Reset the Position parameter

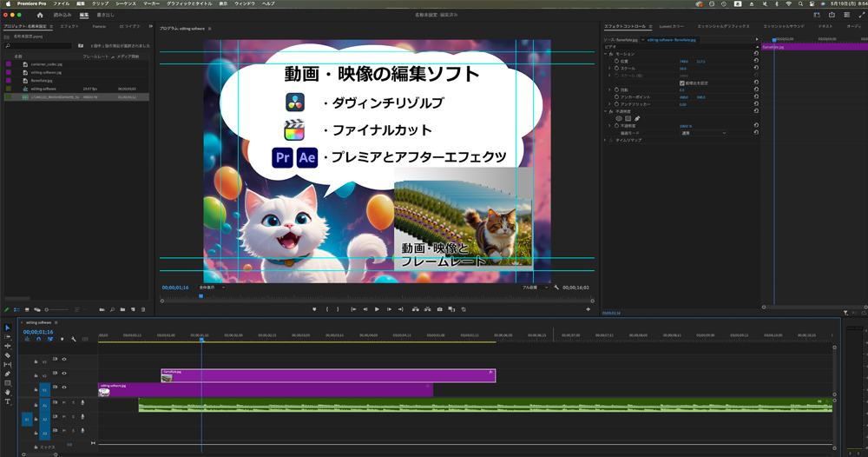click(756, 61)
